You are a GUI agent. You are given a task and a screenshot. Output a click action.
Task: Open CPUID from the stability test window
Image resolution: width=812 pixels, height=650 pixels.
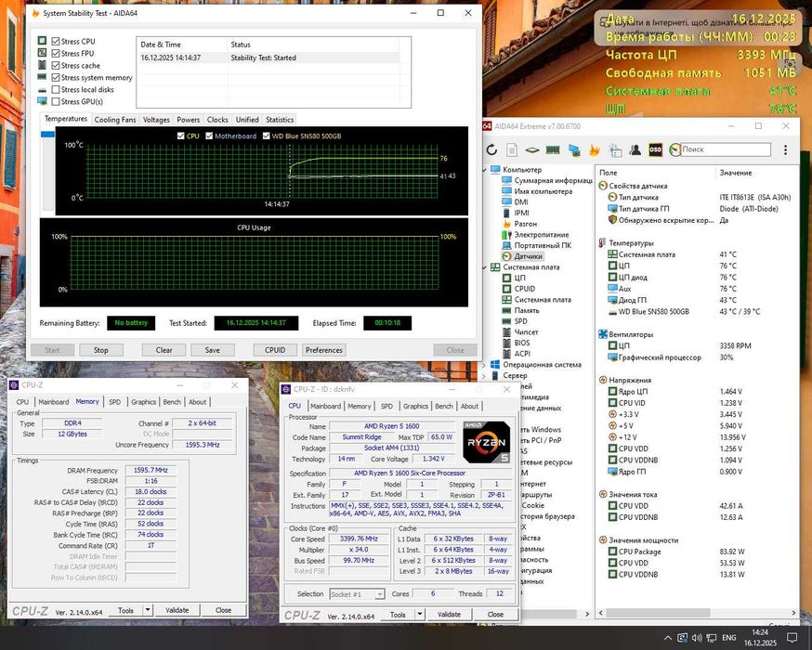click(275, 350)
